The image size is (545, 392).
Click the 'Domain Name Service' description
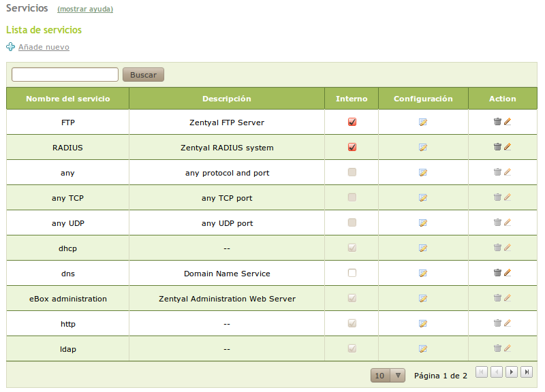coord(227,274)
